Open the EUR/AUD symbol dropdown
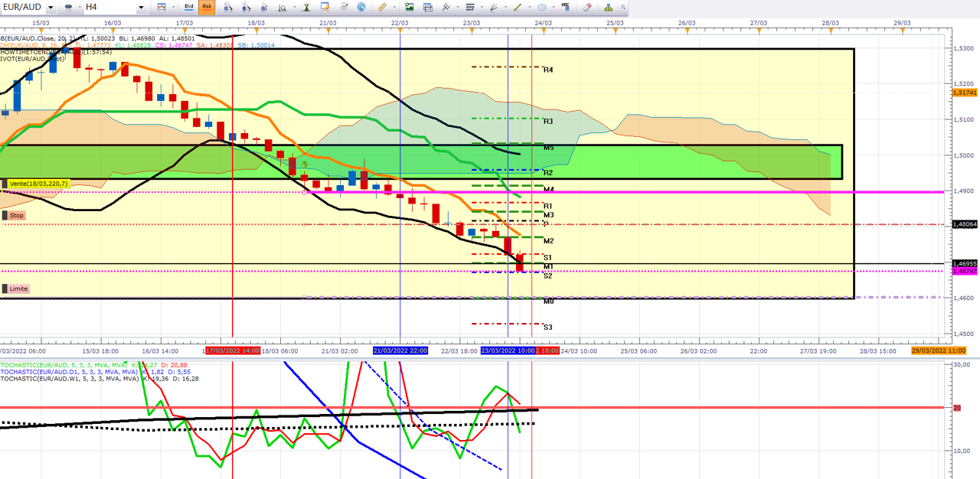Image resolution: width=980 pixels, height=479 pixels. (51, 7)
